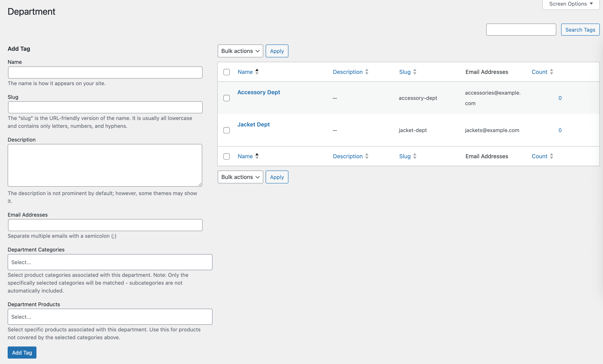Screen dimensions: 603x364
Task: Click the Search Tags button
Action: click(580, 30)
